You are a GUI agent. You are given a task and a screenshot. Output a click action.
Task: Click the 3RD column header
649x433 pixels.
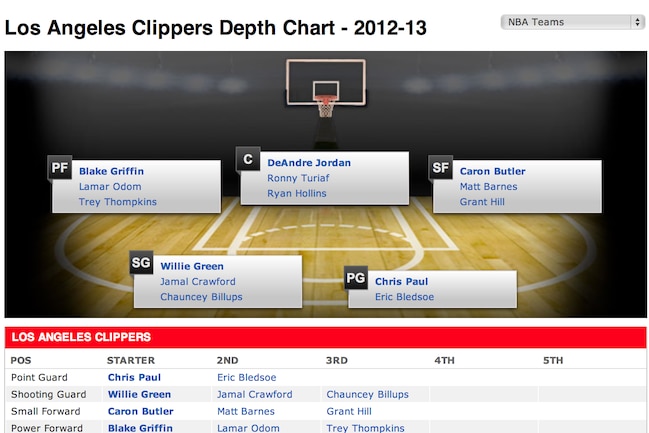(337, 361)
